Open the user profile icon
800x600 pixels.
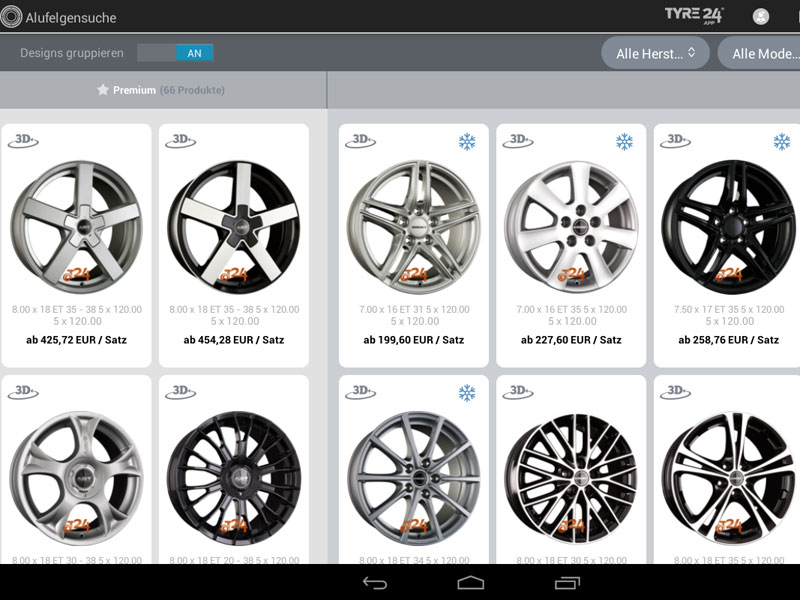(761, 16)
